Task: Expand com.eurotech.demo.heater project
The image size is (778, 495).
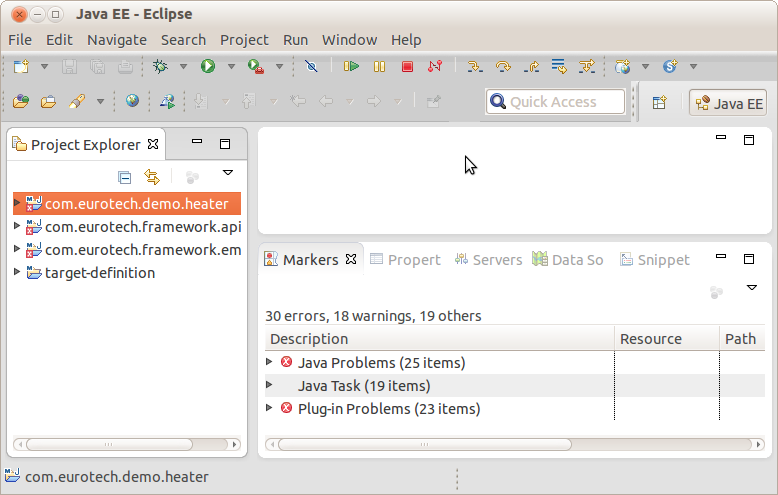Action: click(17, 202)
